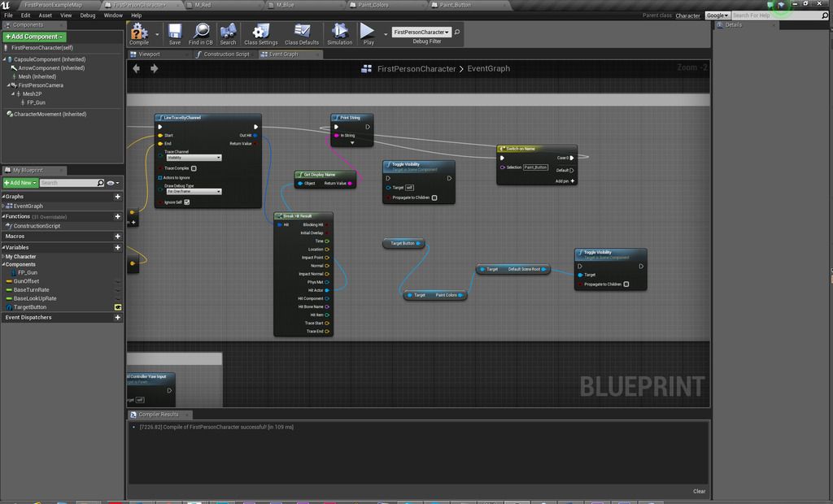Select CharacterMovement (Inherited) in Components
The width and height of the screenshot is (833, 504).
point(50,114)
